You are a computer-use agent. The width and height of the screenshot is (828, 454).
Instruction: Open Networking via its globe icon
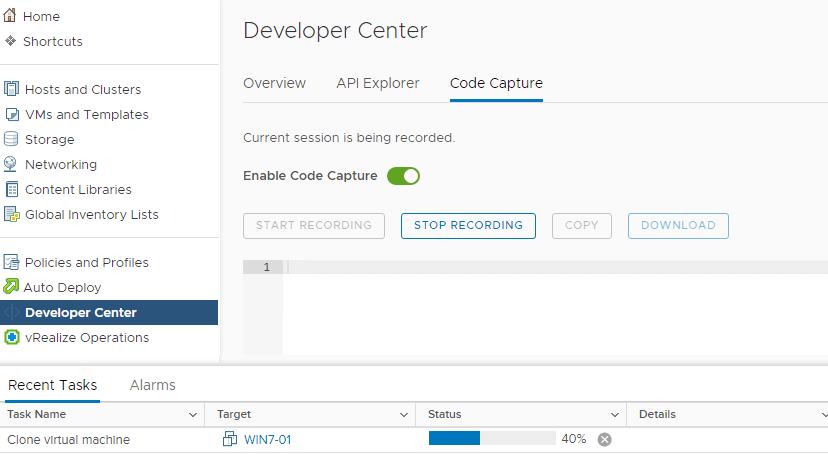pos(10,164)
